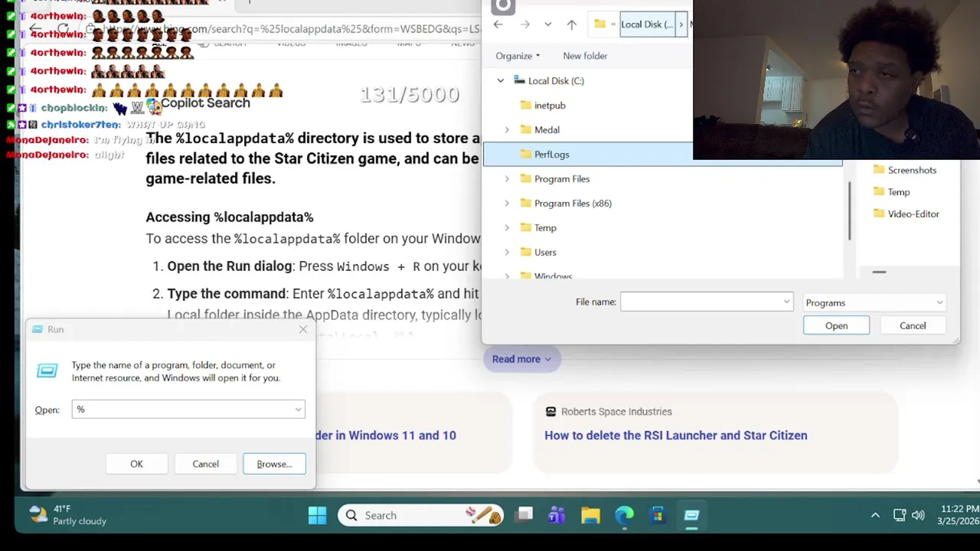Open the weather widget showing 41°F
Image resolution: width=980 pixels, height=551 pixels.
click(x=67, y=515)
